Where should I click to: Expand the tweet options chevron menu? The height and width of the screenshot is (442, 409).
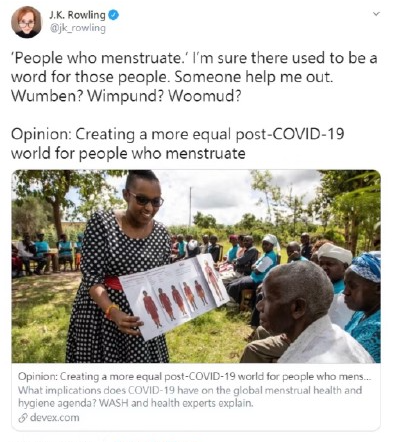(x=376, y=14)
